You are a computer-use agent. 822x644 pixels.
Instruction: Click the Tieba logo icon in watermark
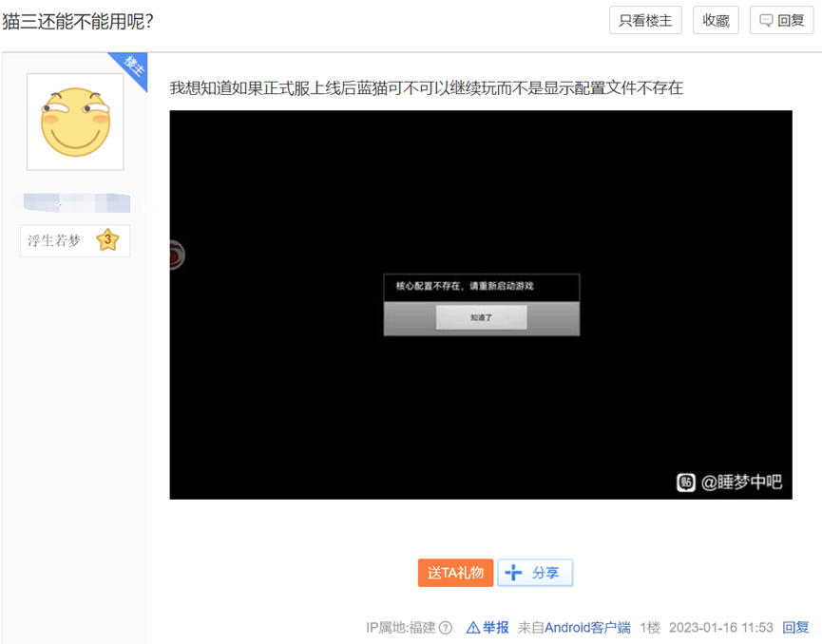(x=686, y=483)
